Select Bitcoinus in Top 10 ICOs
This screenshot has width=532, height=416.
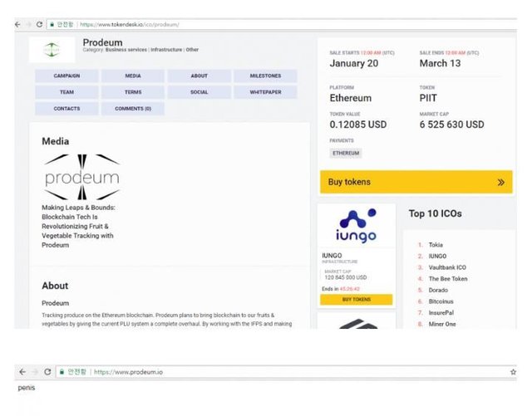coord(441,301)
